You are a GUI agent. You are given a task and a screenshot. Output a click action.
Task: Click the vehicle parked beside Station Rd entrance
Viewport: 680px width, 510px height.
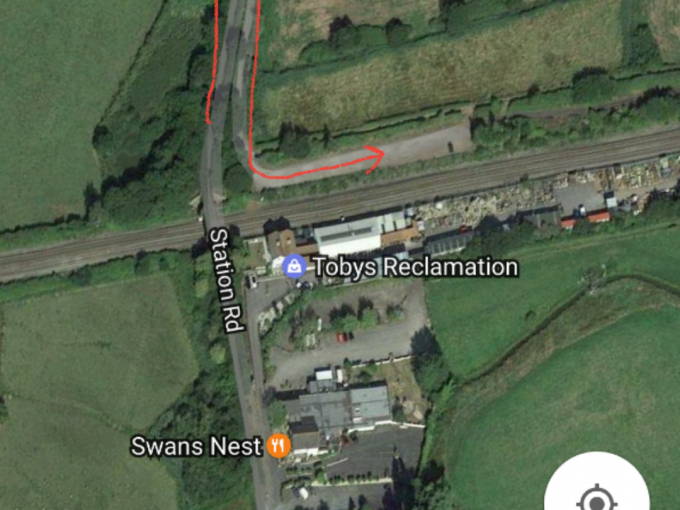point(252,281)
